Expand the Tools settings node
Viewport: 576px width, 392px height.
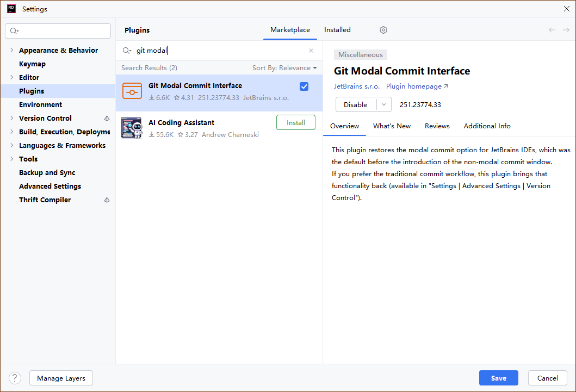click(x=12, y=159)
